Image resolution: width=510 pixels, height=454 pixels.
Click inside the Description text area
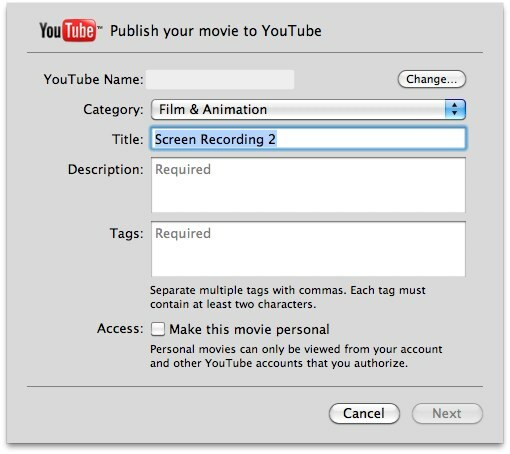308,185
